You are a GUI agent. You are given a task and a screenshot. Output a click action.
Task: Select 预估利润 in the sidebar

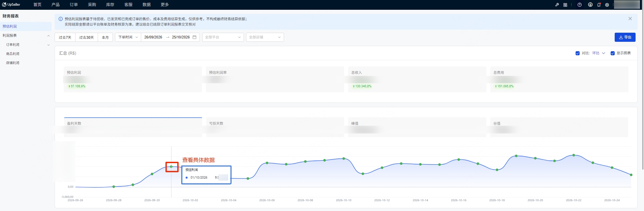coord(26,26)
